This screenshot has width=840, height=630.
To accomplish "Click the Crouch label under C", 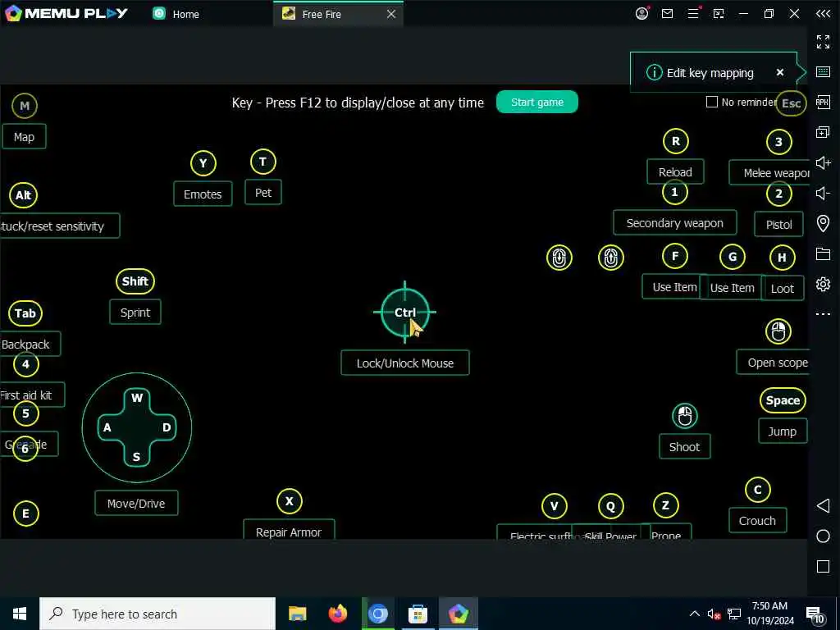I will pos(757,520).
